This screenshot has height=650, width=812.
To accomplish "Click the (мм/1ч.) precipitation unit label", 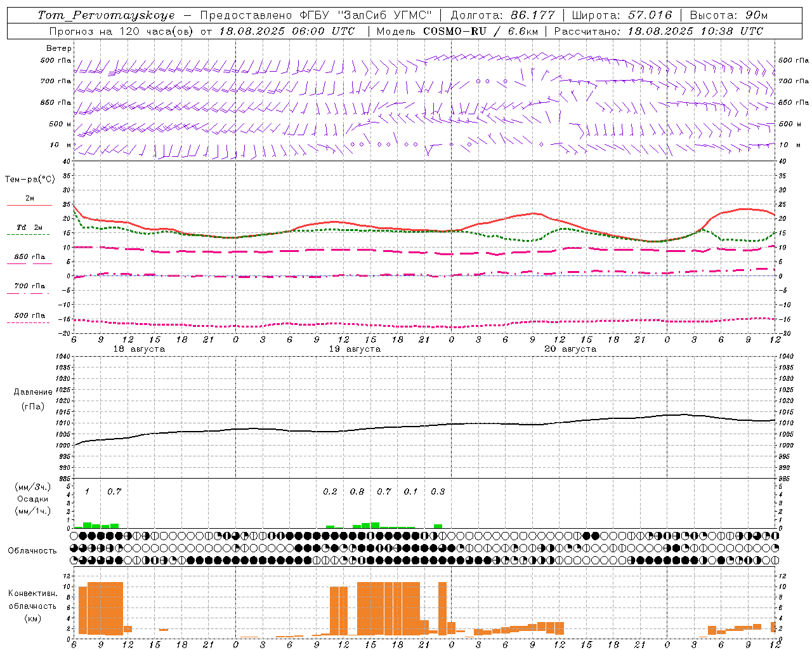I will (33, 511).
